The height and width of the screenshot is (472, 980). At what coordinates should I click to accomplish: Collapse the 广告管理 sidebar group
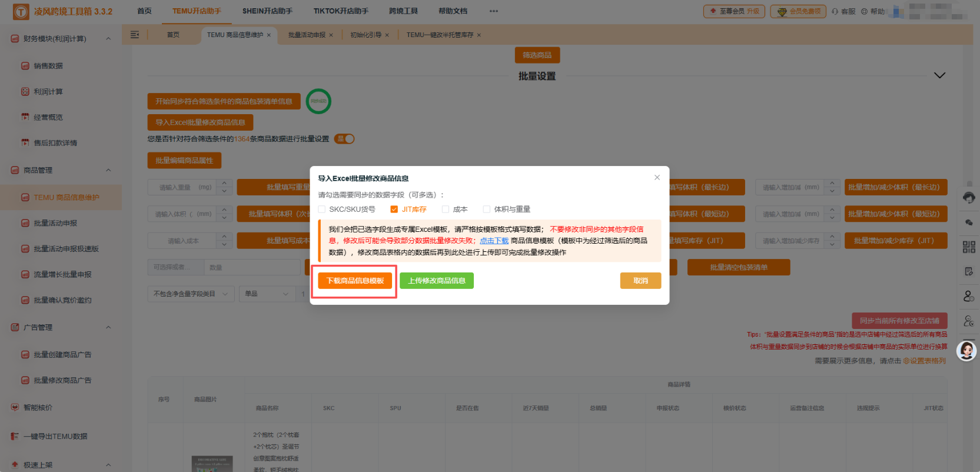point(108,327)
